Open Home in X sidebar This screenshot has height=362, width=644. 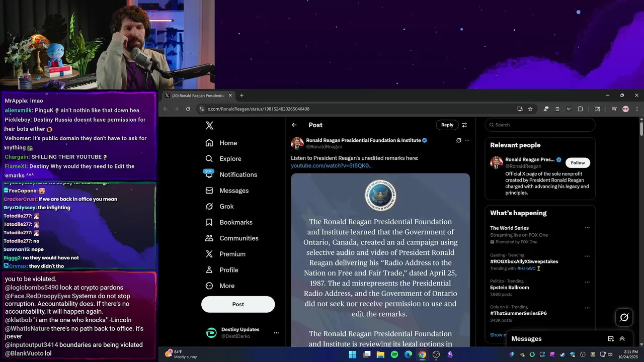(x=221, y=143)
